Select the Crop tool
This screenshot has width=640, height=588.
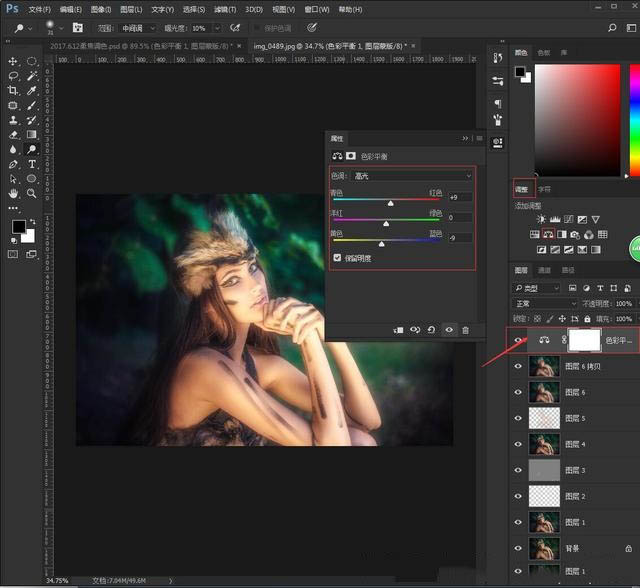click(x=13, y=91)
